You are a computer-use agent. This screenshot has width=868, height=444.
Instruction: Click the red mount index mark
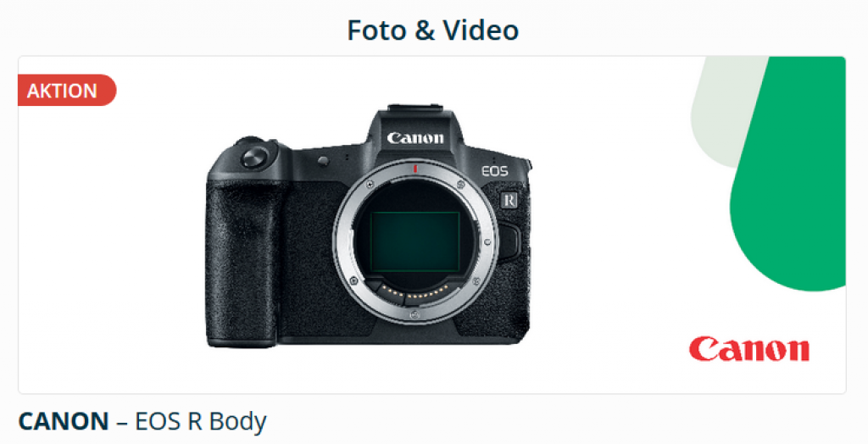pyautogui.click(x=415, y=169)
